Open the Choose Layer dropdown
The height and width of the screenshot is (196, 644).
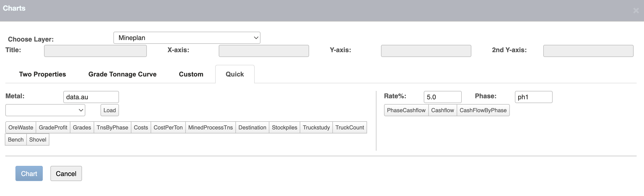187,38
